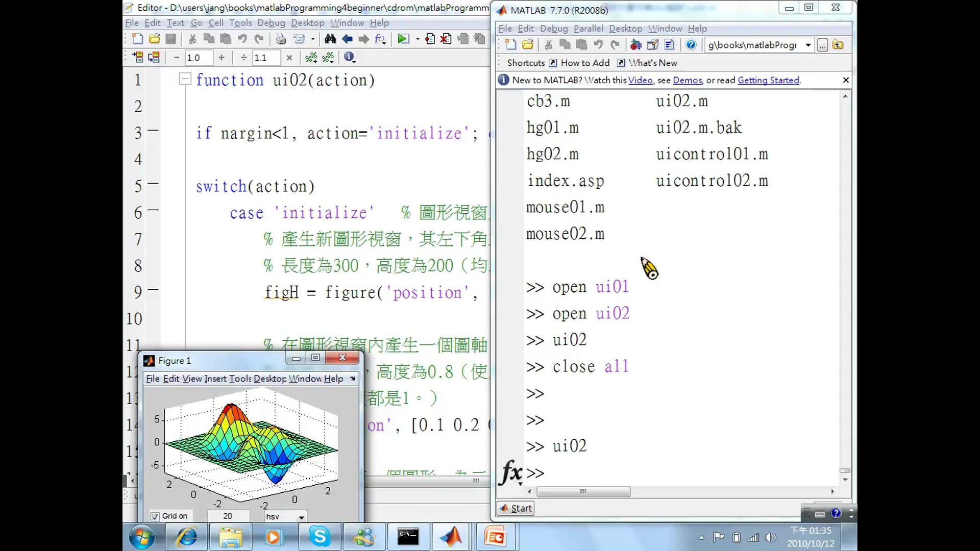Click the Print icon in Editor toolbar
The width and height of the screenshot is (980, 551).
[x=281, y=39]
